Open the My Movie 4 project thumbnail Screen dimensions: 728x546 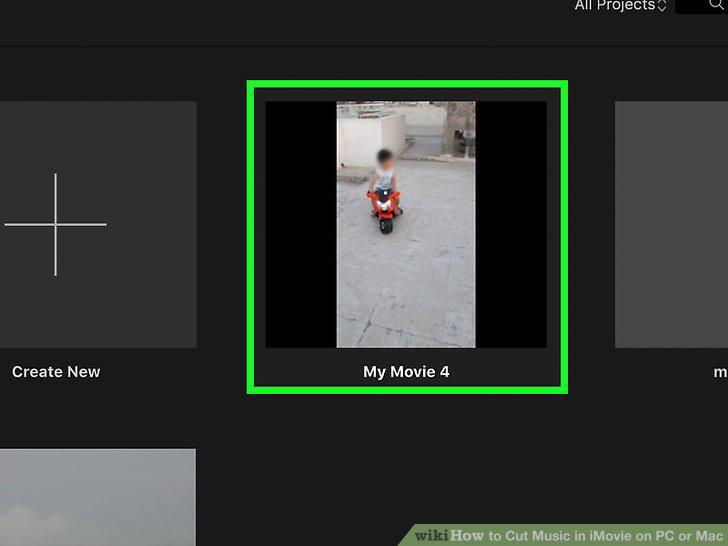click(x=406, y=224)
